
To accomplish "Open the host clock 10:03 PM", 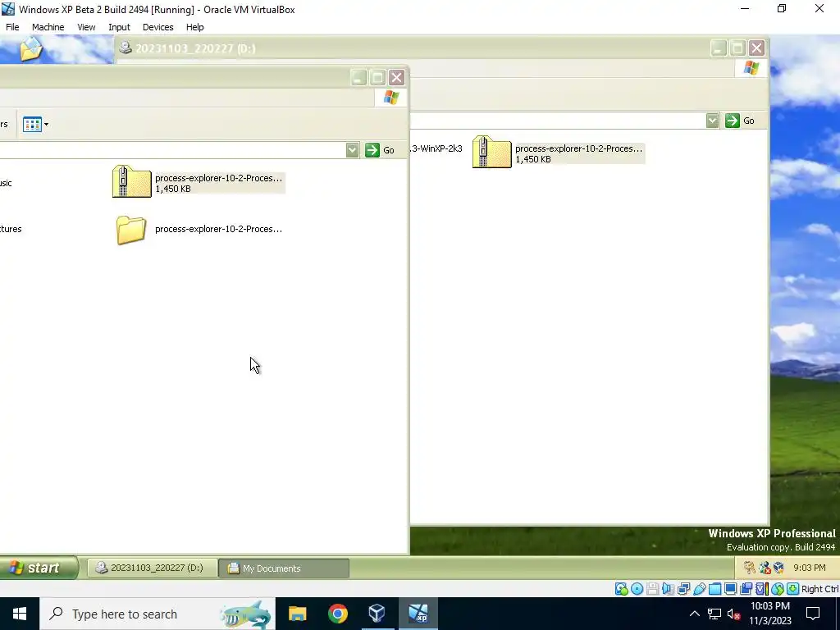I will [x=769, y=614].
